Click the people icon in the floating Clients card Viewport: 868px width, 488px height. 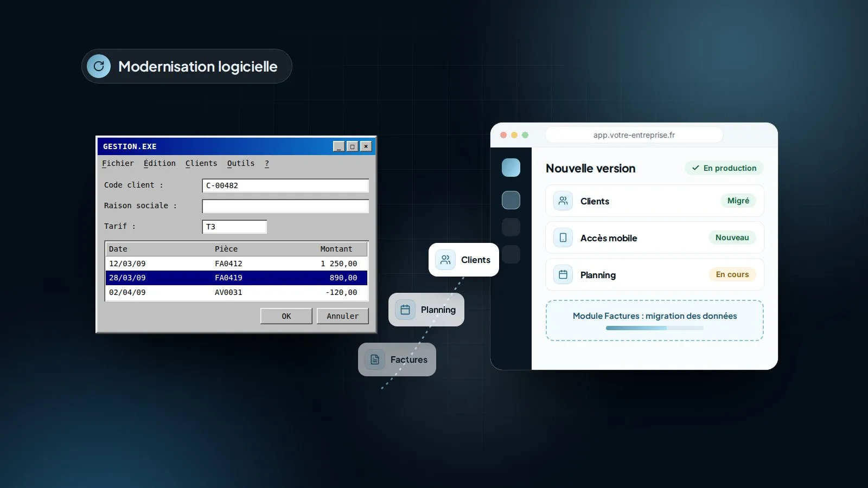(445, 260)
